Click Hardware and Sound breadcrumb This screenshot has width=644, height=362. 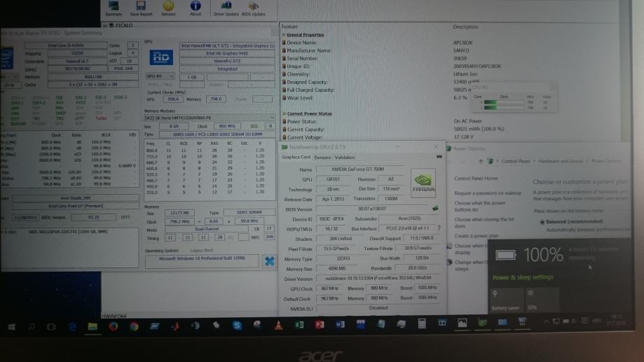[561, 161]
